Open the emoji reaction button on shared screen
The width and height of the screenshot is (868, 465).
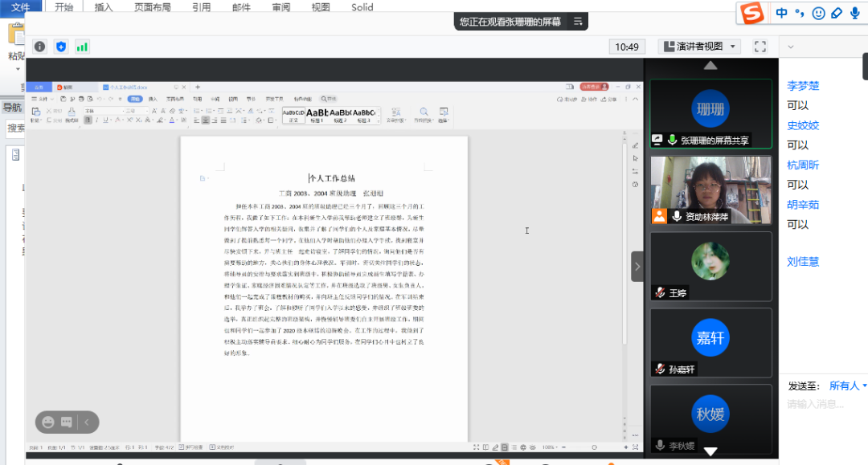(x=48, y=422)
